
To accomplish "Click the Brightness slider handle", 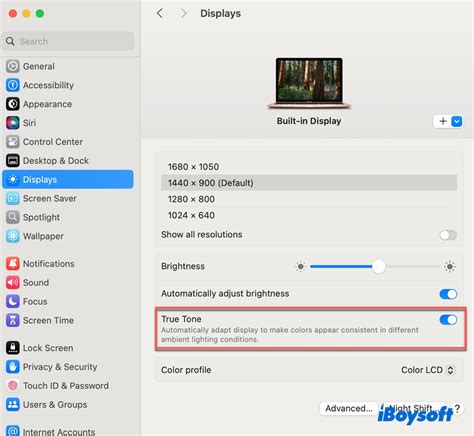I will coord(378,266).
